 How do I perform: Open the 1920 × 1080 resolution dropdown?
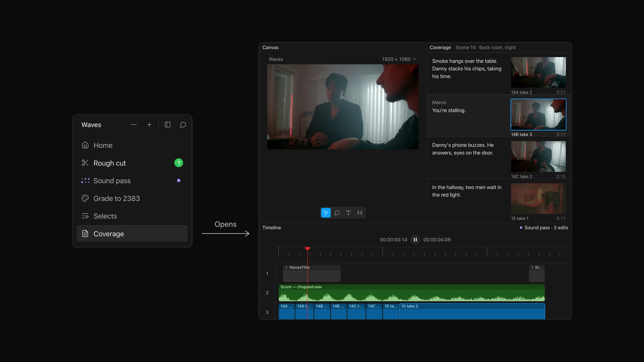pyautogui.click(x=399, y=59)
